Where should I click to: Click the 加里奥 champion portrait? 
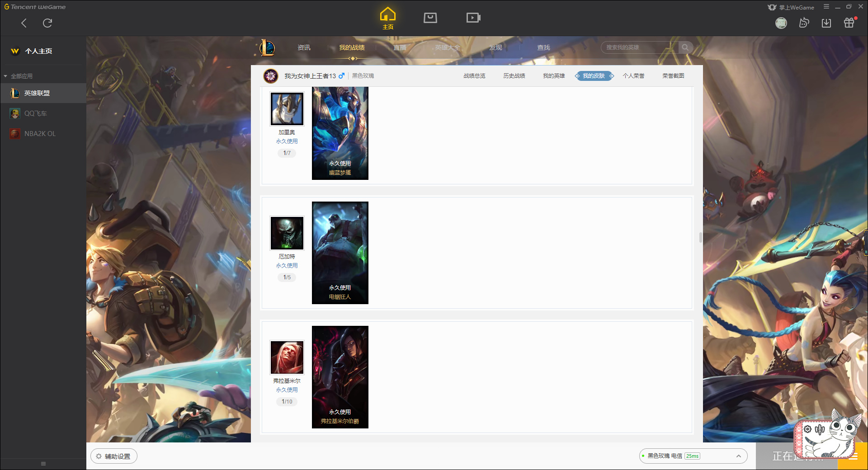pos(287,109)
